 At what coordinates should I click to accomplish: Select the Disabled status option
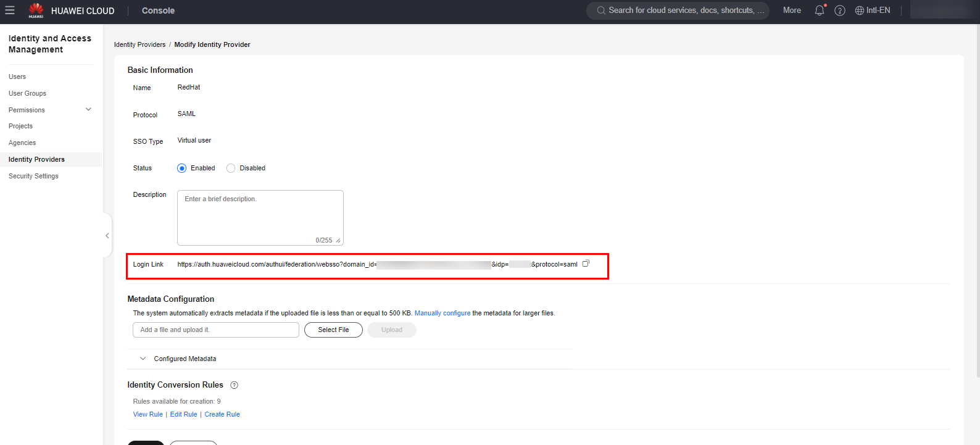231,168
